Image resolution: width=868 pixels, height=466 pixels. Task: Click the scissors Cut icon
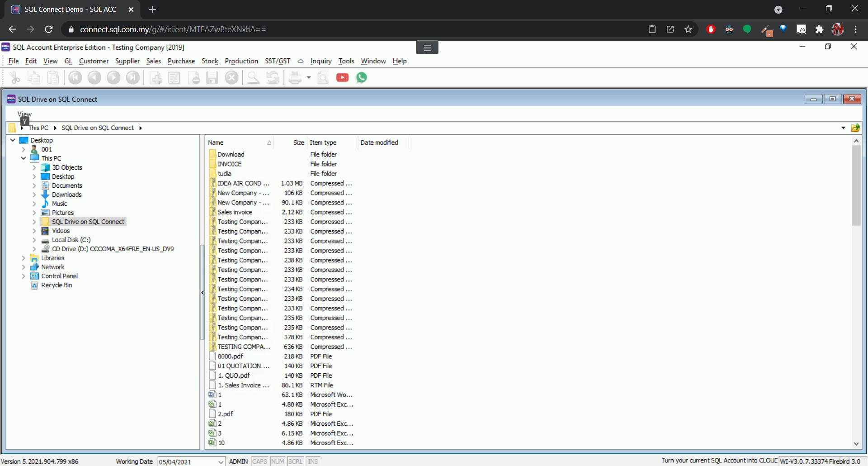point(15,78)
